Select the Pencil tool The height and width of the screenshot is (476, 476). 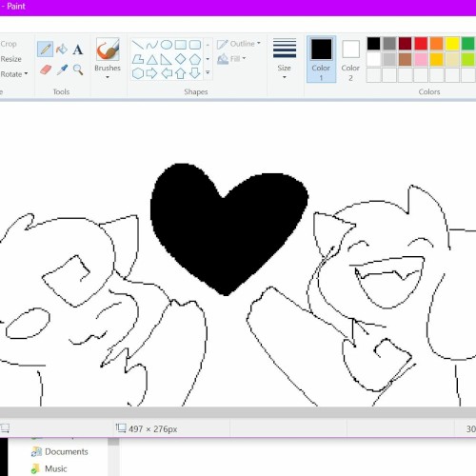point(45,50)
